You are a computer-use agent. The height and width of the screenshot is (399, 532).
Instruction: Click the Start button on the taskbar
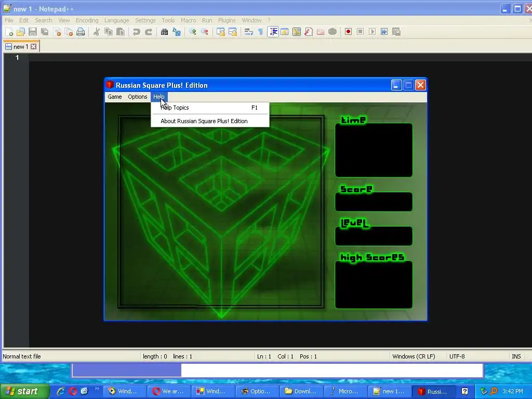point(24,391)
